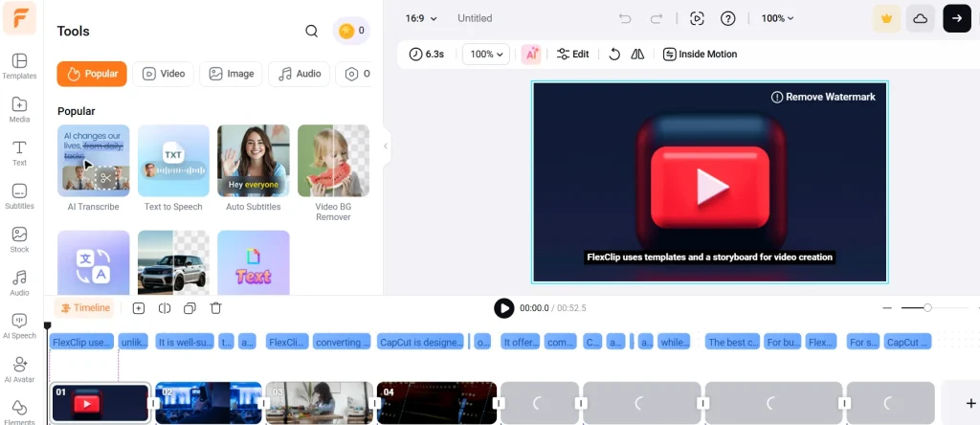This screenshot has width=980, height=425.
Task: Click the redo arrow
Action: 657,19
